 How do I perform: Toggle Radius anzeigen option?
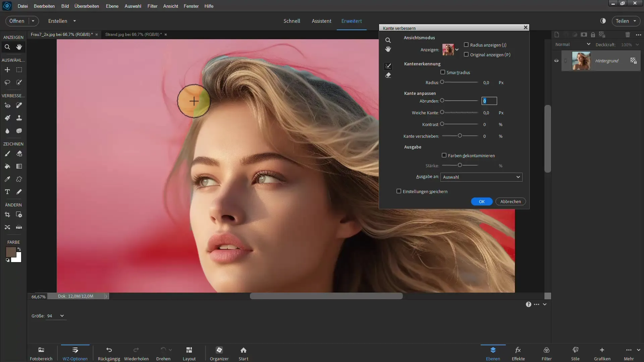466,45
